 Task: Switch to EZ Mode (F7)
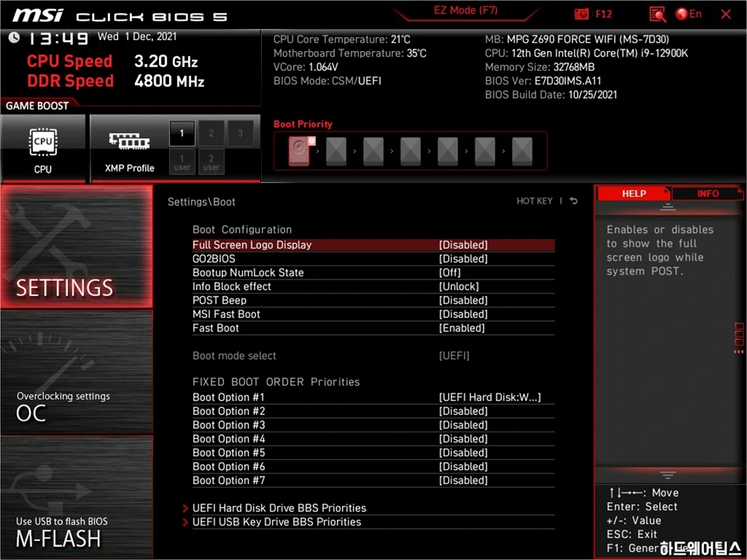465,10
